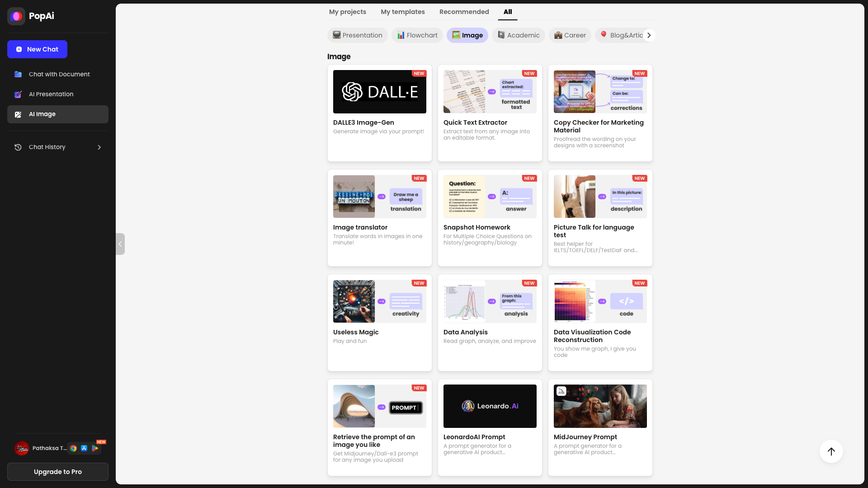Screen dimensions: 868x488
Task: Select the Presentation category chip
Action: 357,35
